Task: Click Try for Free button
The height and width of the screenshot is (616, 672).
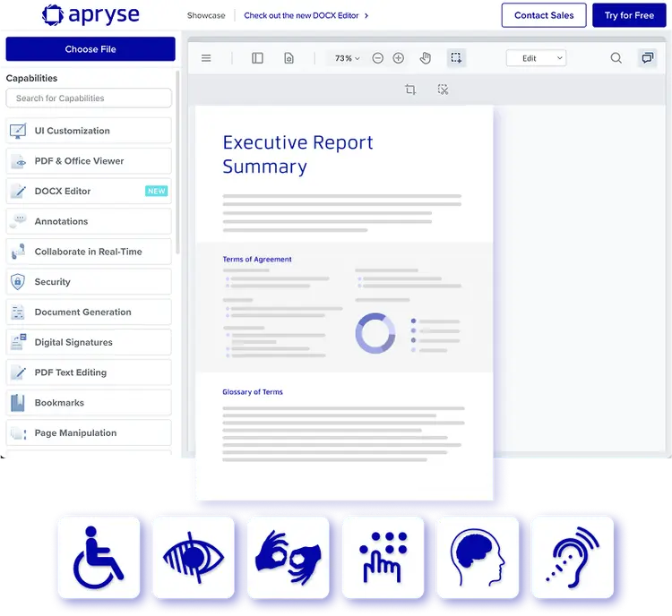Action: pos(629,15)
